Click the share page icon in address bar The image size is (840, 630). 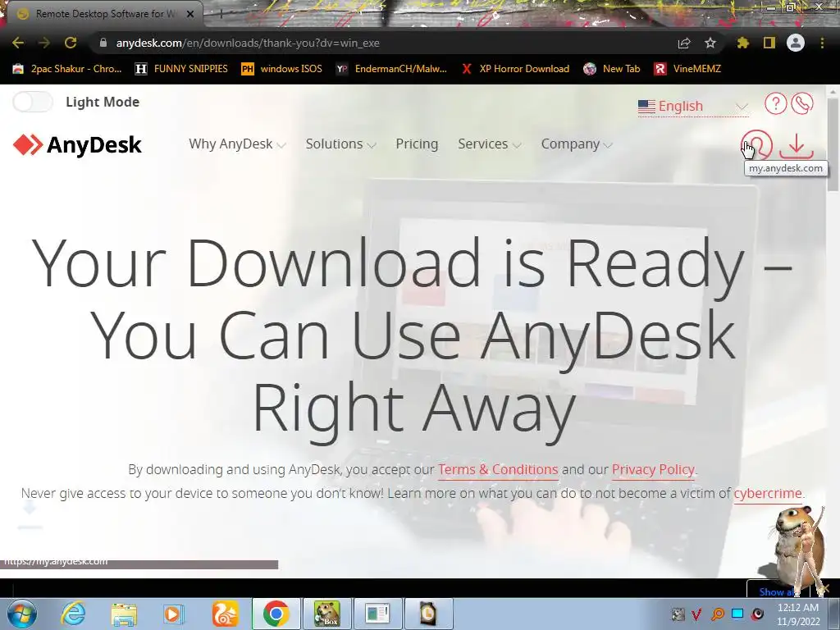[x=684, y=43]
